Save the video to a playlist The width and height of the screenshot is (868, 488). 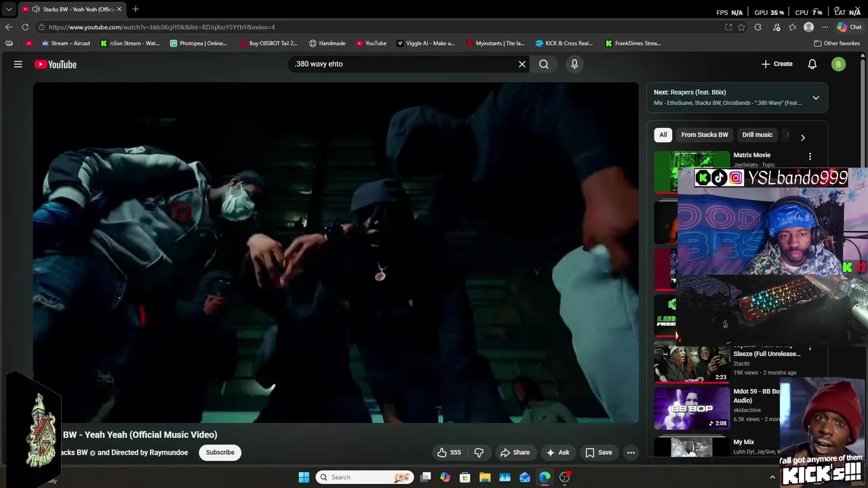click(599, 453)
